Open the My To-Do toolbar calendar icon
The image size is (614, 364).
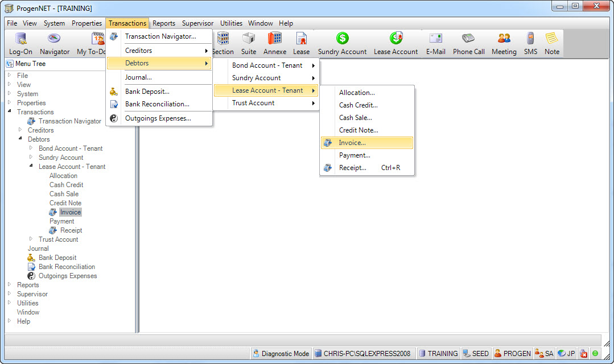[98, 38]
